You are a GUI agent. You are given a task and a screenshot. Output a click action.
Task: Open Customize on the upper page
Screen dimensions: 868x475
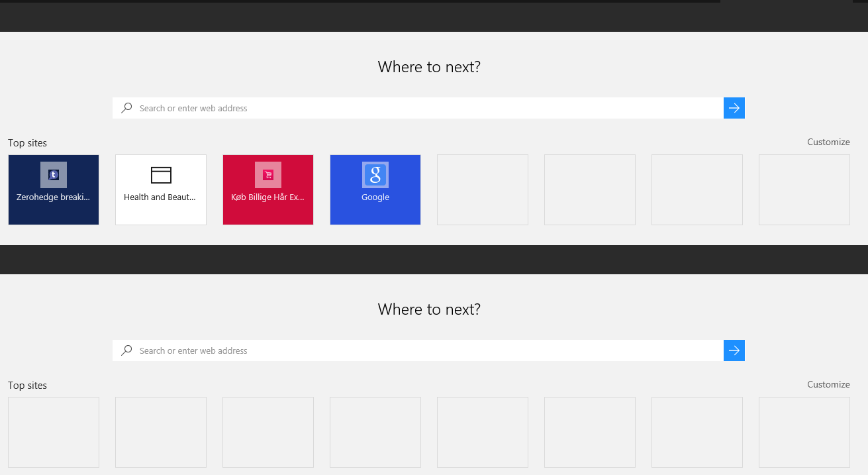tap(828, 142)
